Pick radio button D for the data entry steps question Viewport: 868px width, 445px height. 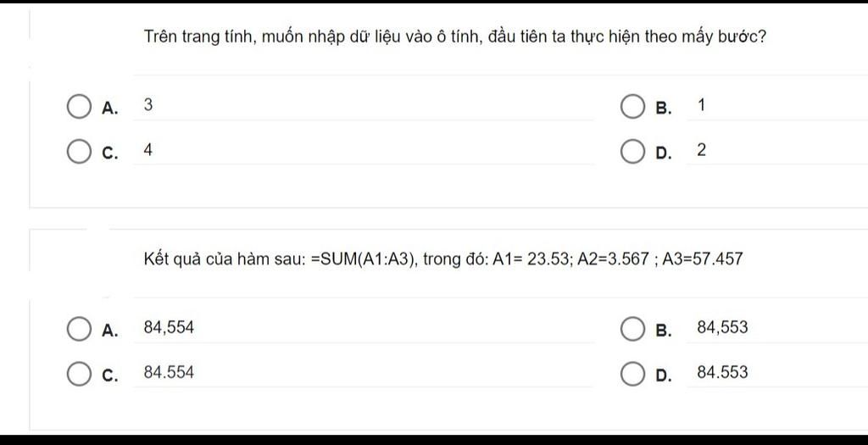632,151
